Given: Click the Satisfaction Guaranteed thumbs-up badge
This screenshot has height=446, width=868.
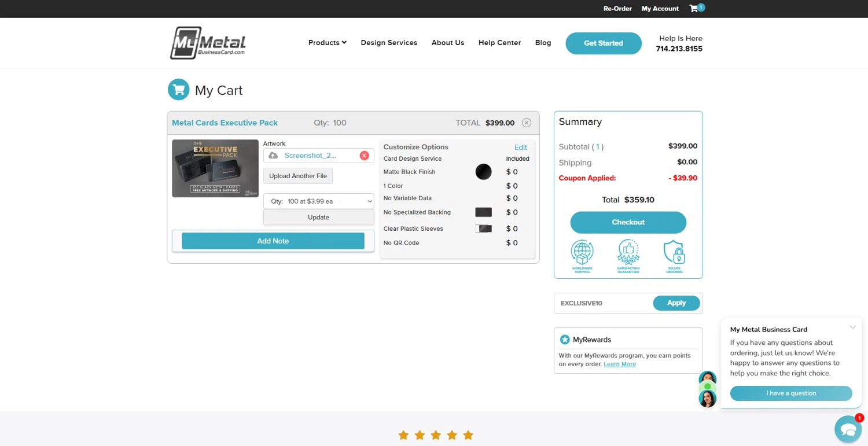Looking at the screenshot, I should pos(628,256).
